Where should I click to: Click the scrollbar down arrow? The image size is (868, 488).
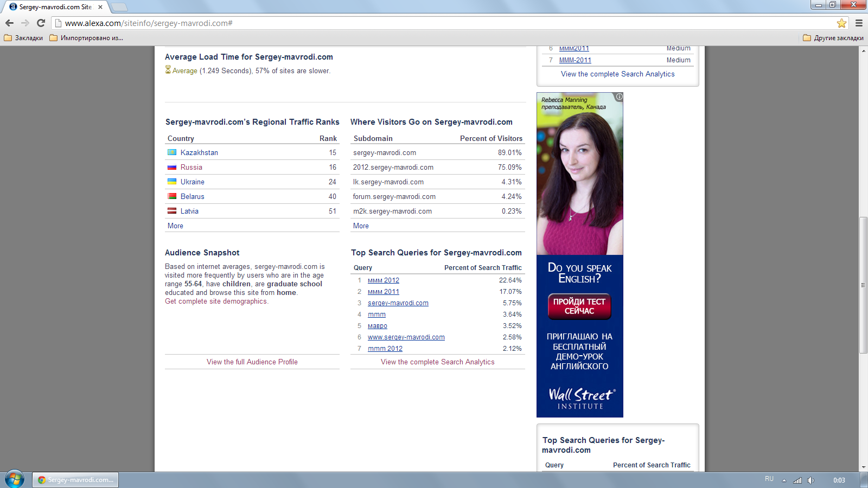coord(863,467)
